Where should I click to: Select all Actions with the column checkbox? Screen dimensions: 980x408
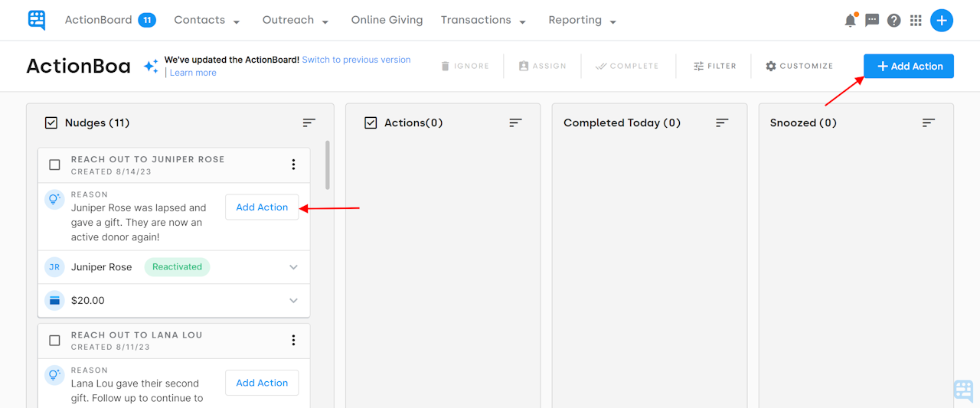tap(371, 122)
